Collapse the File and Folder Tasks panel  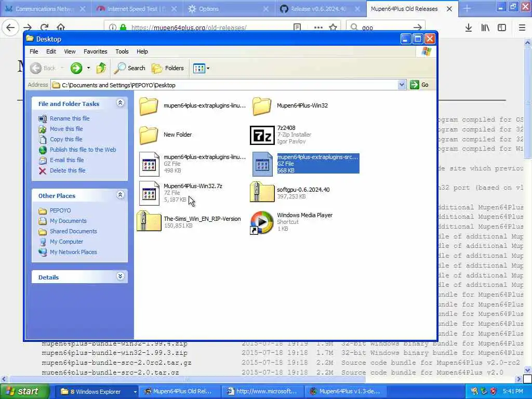(121, 103)
